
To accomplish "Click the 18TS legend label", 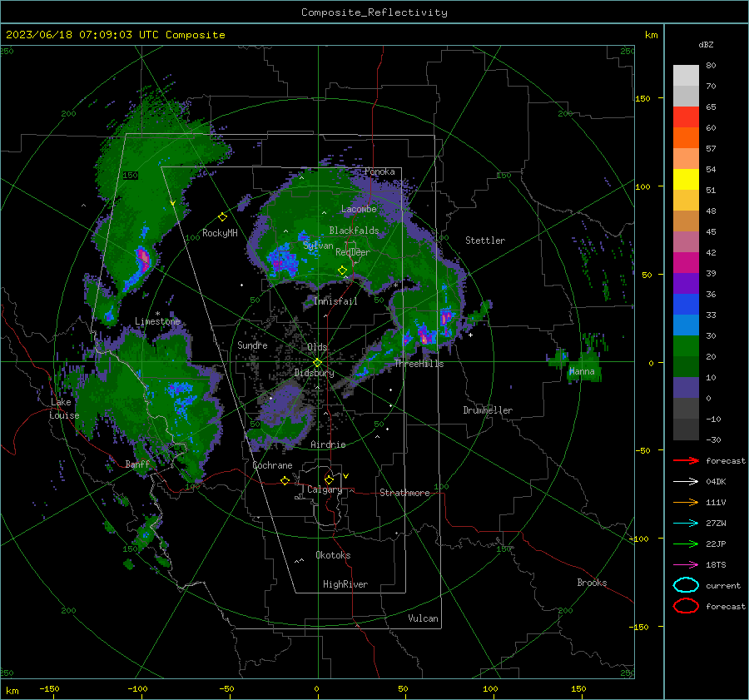I will point(716,565).
